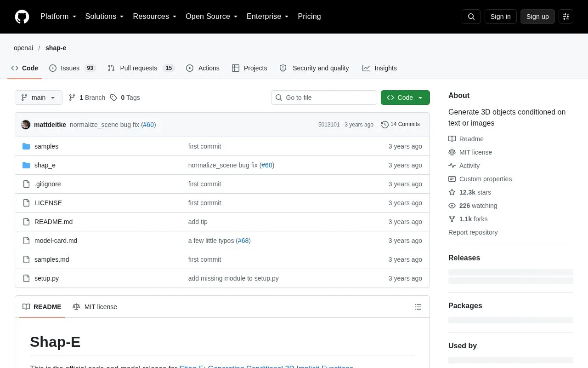The image size is (588, 368).
Task: Open the green Code dropdown
Action: 405,98
